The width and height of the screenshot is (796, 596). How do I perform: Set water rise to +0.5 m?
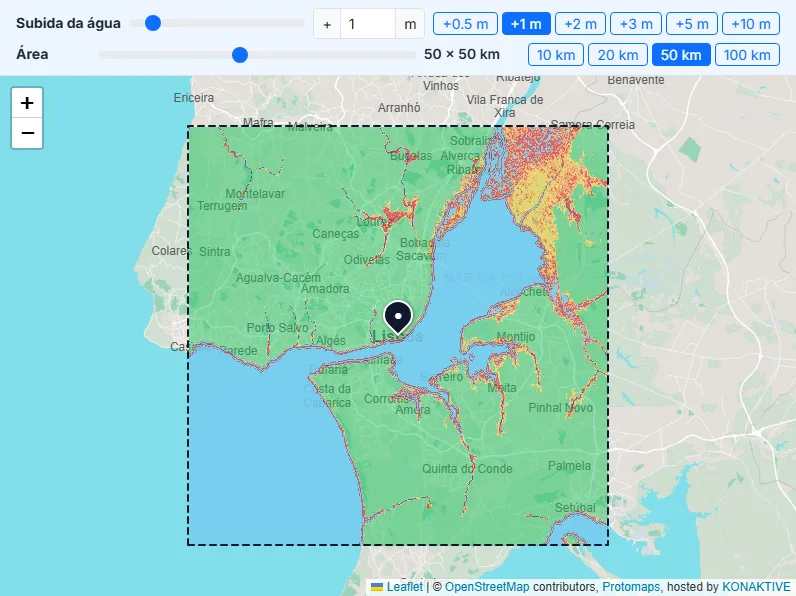tap(465, 24)
